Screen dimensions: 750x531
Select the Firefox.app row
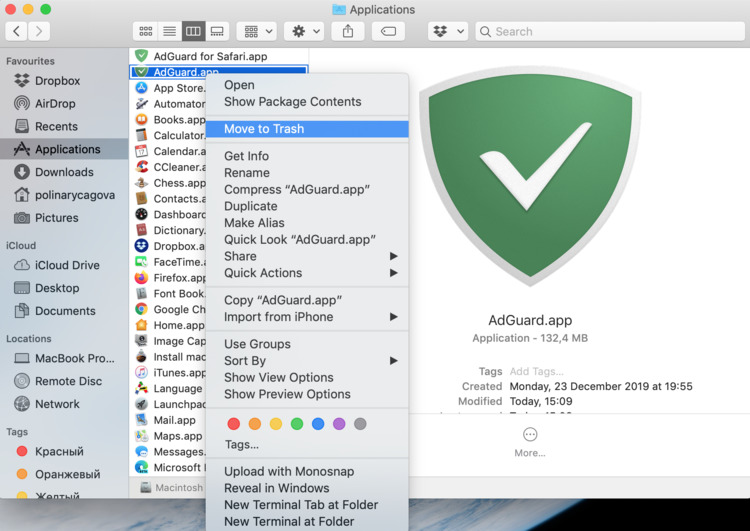click(x=168, y=278)
